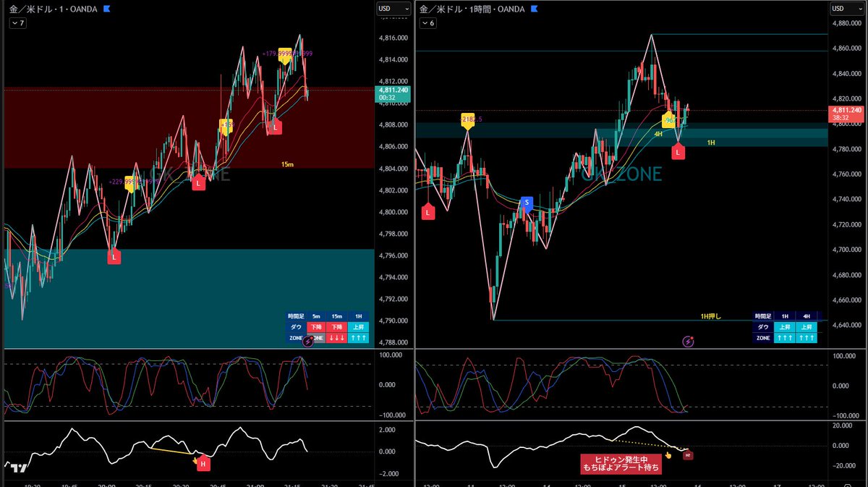Click 4,796.000 on the 1-minute price axis
Screen dimensions: 868x487
pos(393,255)
